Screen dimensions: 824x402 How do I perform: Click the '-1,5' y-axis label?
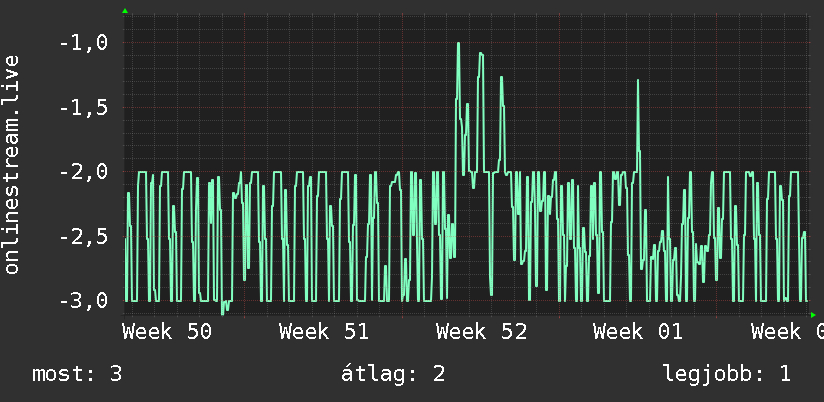(84, 107)
